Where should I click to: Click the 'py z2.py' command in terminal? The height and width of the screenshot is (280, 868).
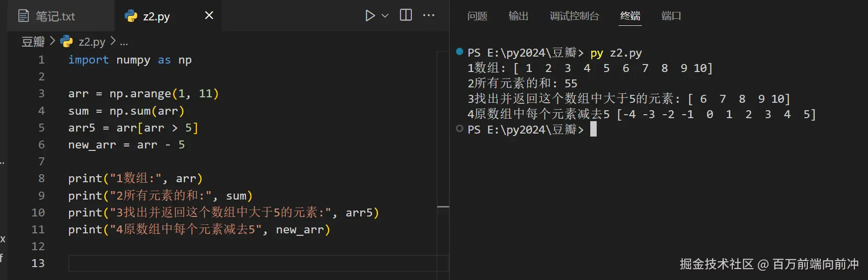click(x=616, y=53)
